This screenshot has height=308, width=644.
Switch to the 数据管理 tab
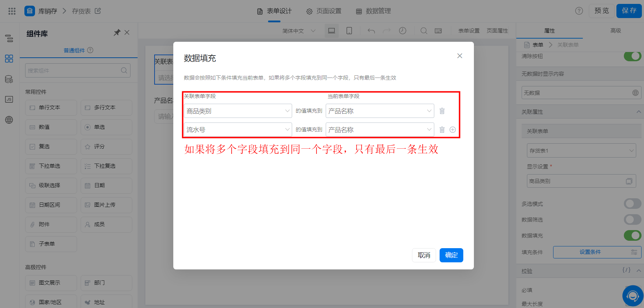pyautogui.click(x=373, y=11)
